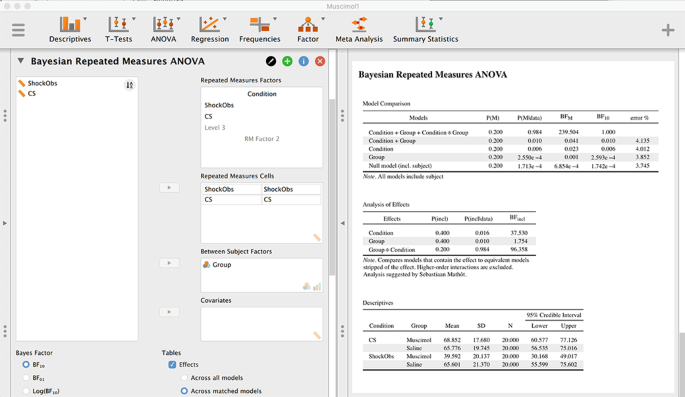Screen dimensions: 685x397
Task: Click ANOVA dropdown arrow
Action: 179,19
